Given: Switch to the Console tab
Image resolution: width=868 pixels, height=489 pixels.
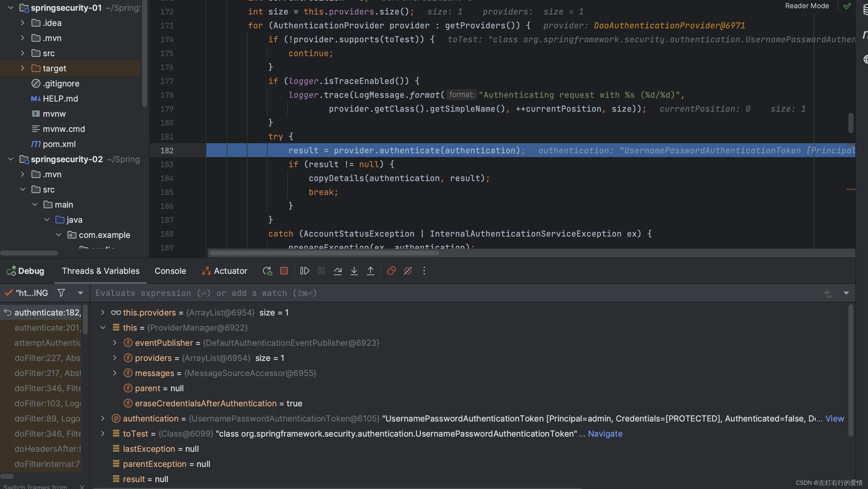Looking at the screenshot, I should point(170,271).
